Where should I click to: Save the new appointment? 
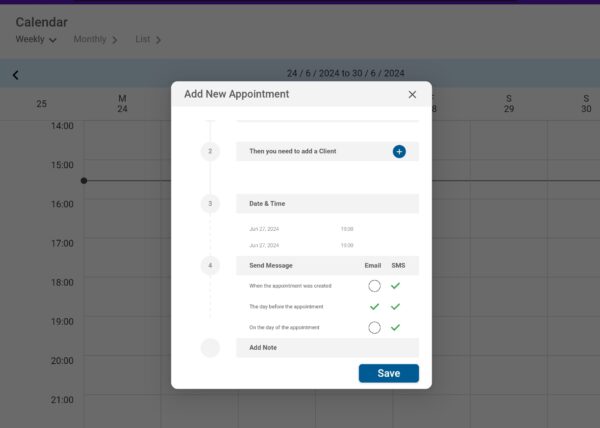388,373
